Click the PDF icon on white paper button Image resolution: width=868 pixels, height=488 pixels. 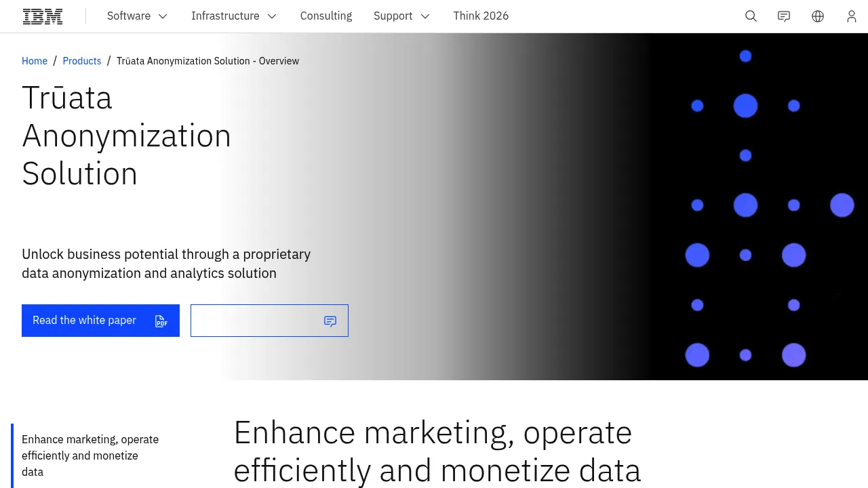(161, 321)
